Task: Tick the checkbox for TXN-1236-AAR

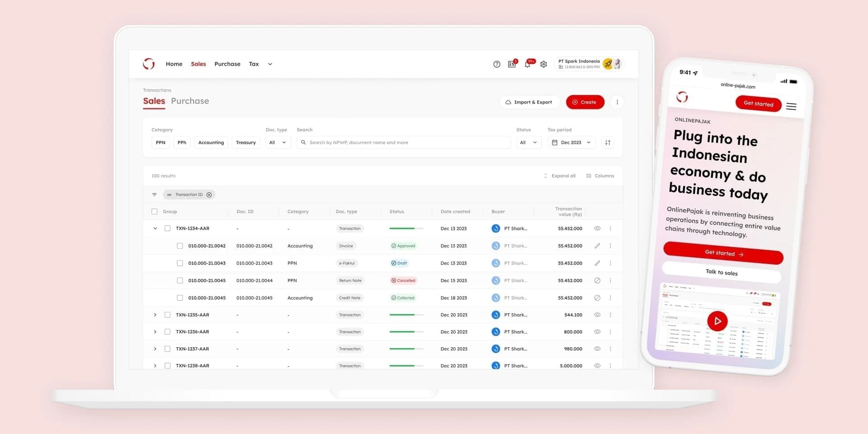Action: tap(167, 332)
